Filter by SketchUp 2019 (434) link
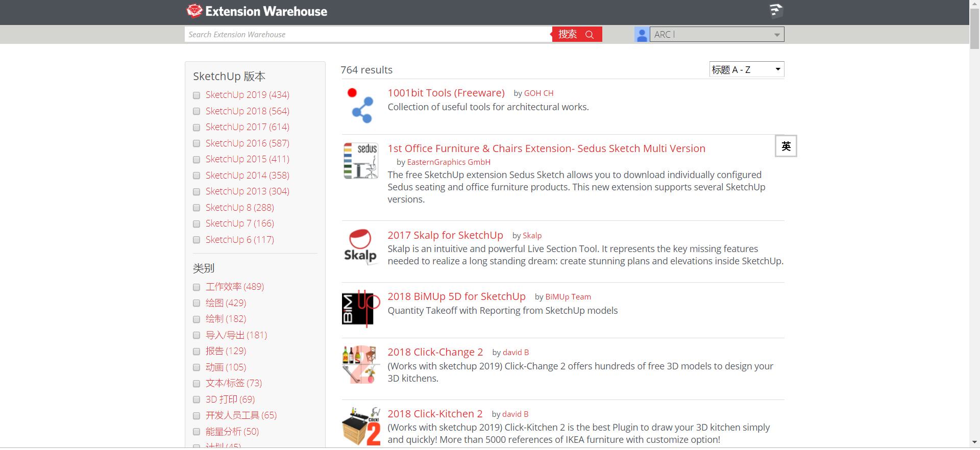The width and height of the screenshot is (980, 450). click(x=248, y=95)
